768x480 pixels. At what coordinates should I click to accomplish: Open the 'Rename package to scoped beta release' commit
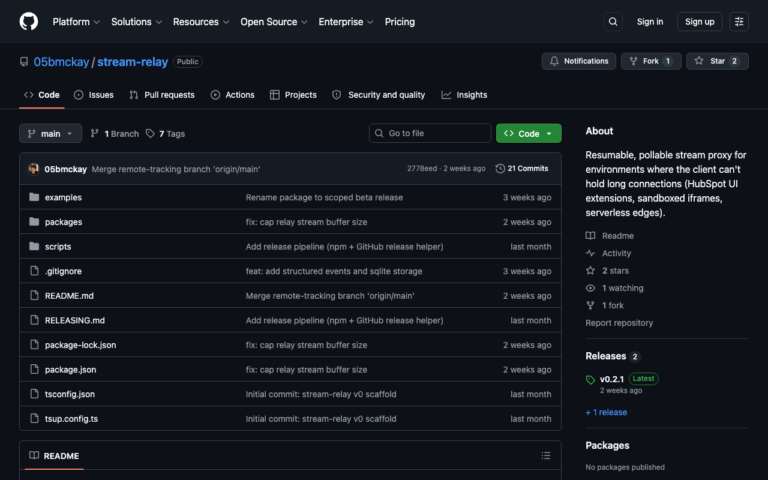coord(324,197)
